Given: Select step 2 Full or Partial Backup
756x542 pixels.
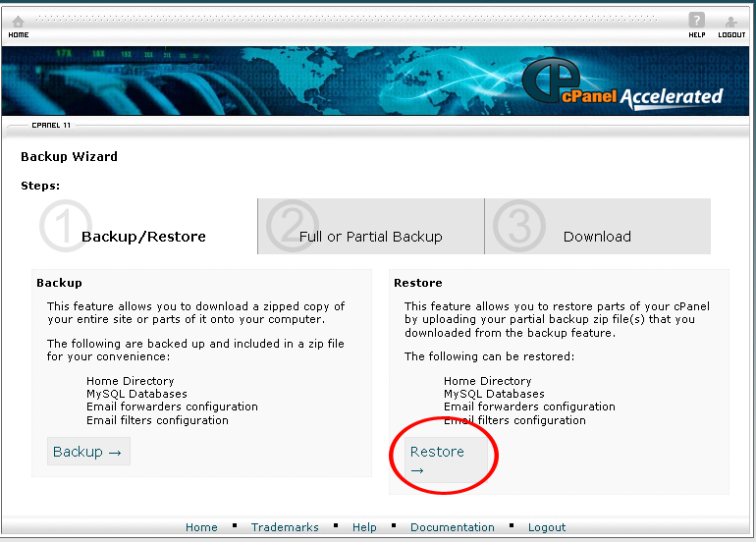Looking at the screenshot, I should pos(371,226).
